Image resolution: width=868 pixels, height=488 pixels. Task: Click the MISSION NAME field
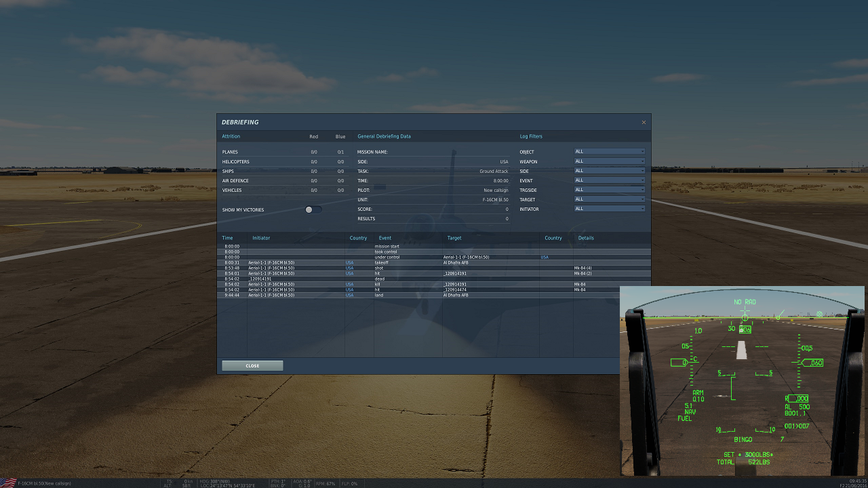pyautogui.click(x=433, y=152)
